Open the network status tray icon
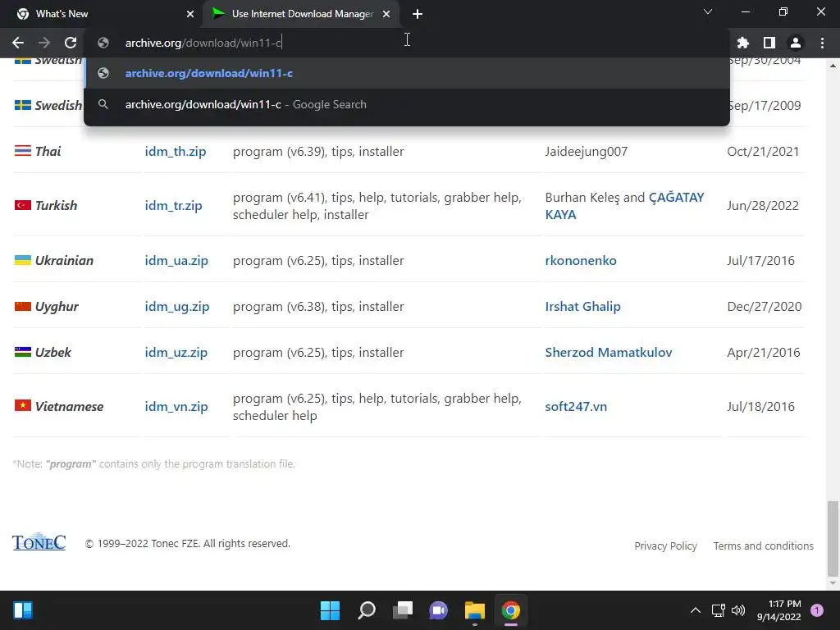840x630 pixels. [x=718, y=610]
